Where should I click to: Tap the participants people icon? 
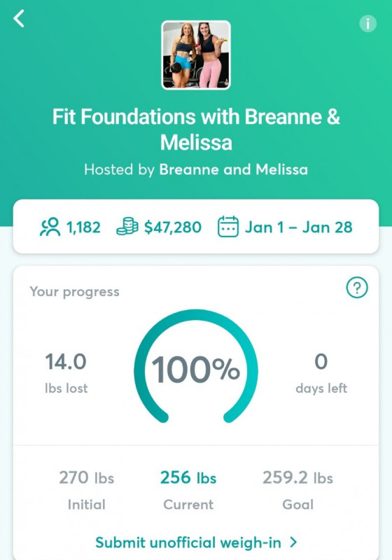[x=50, y=227]
